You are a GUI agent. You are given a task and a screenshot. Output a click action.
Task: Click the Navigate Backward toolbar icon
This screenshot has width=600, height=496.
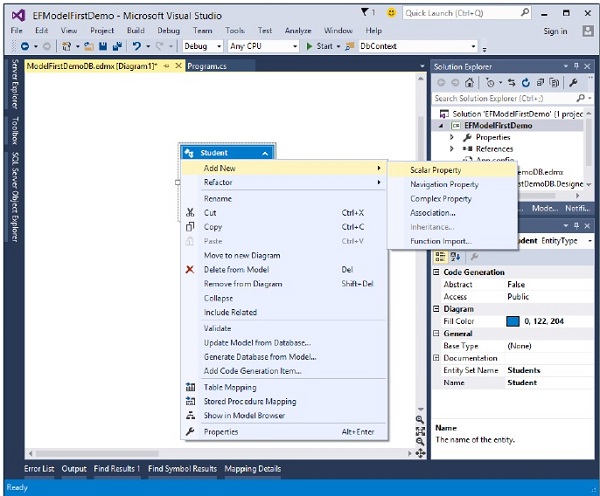click(25, 46)
